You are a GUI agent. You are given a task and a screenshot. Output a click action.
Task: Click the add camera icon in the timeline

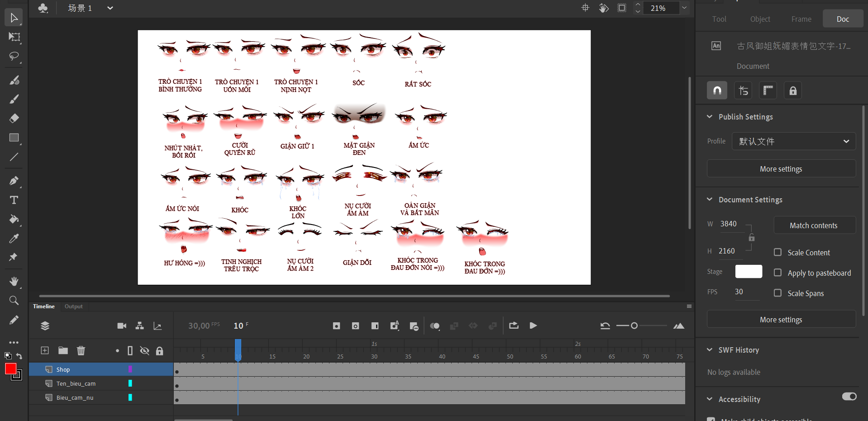coord(122,326)
